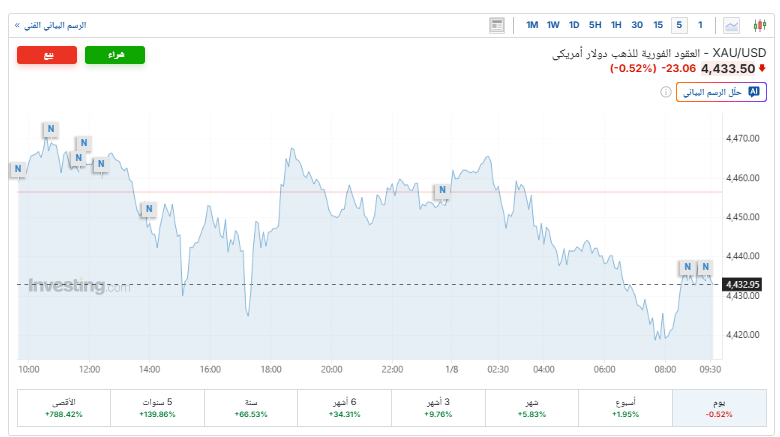The image size is (780, 437).
Task: Open the news marker near 1/8 date
Action: click(442, 190)
